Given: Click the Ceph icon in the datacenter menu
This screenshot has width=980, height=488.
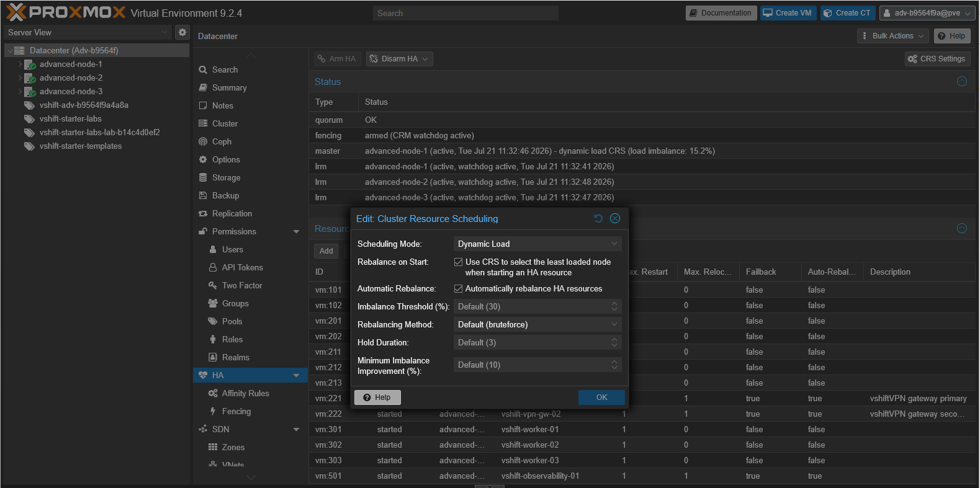Looking at the screenshot, I should coord(203,142).
